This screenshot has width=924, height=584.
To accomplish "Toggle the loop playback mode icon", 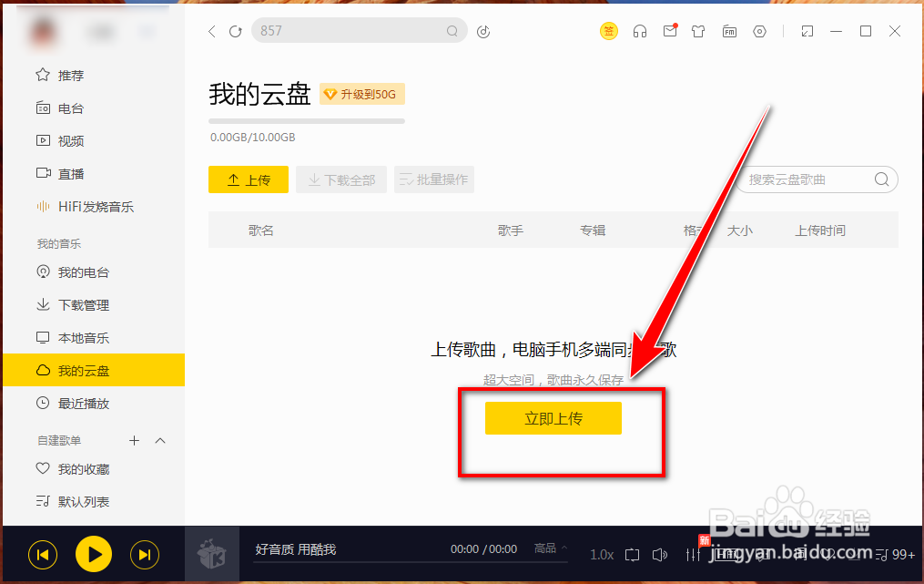I will point(632,554).
